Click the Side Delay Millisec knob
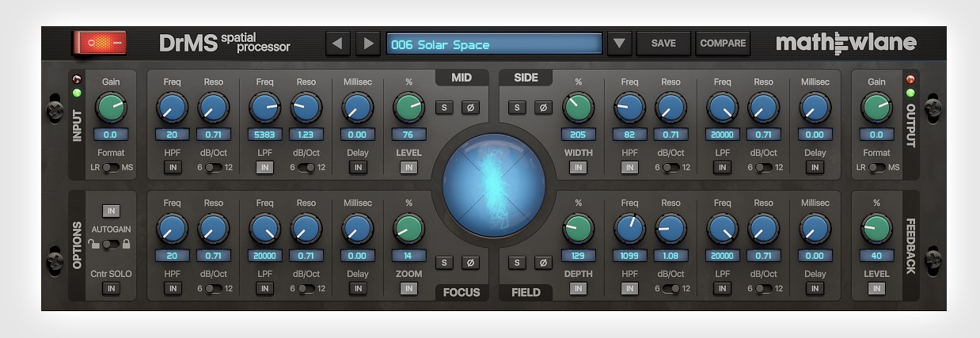The height and width of the screenshot is (338, 980). [814, 108]
